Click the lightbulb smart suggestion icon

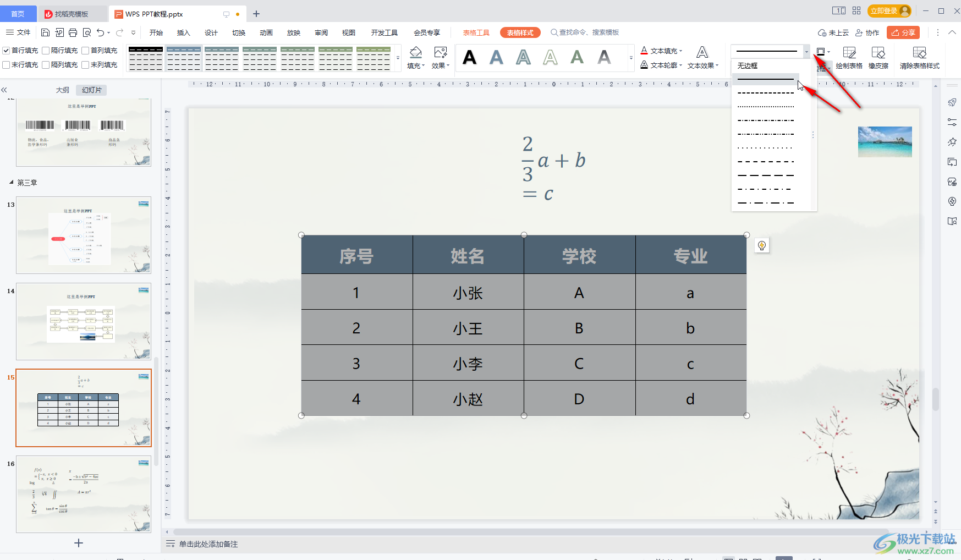click(x=762, y=245)
